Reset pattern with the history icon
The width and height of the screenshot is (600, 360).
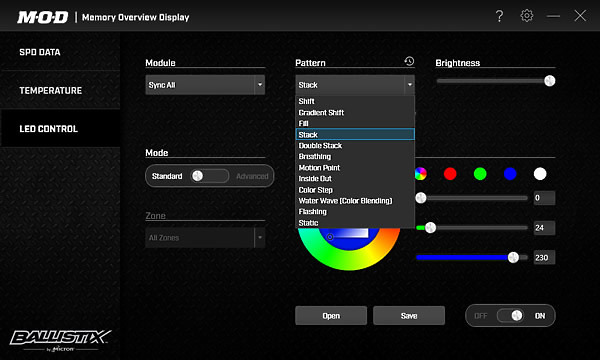point(409,61)
